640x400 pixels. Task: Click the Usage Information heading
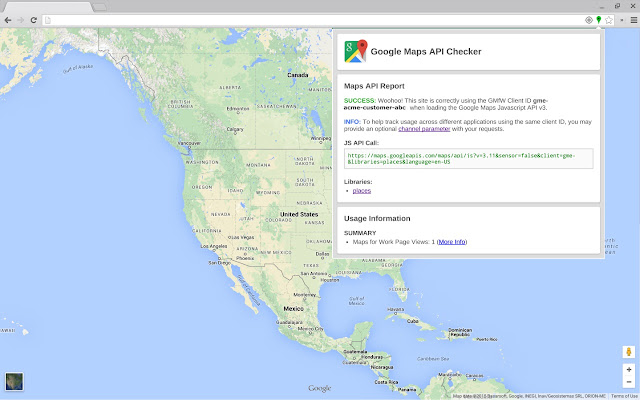click(x=377, y=218)
